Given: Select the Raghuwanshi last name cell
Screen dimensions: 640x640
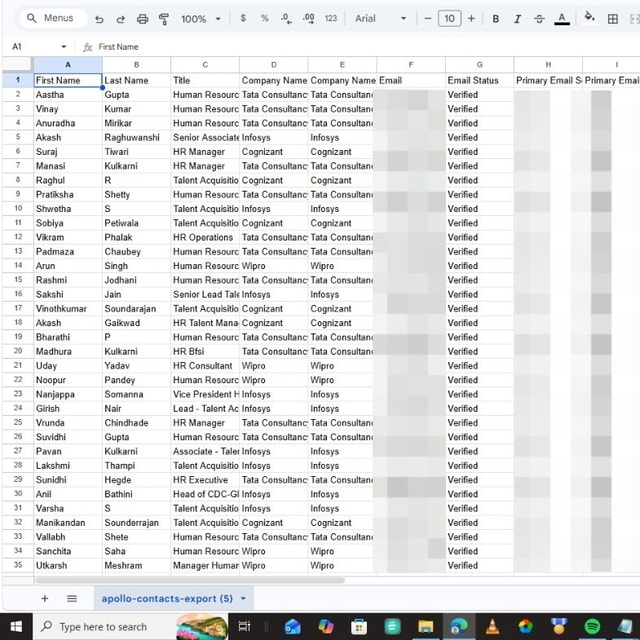Looking at the screenshot, I should pos(136,138).
